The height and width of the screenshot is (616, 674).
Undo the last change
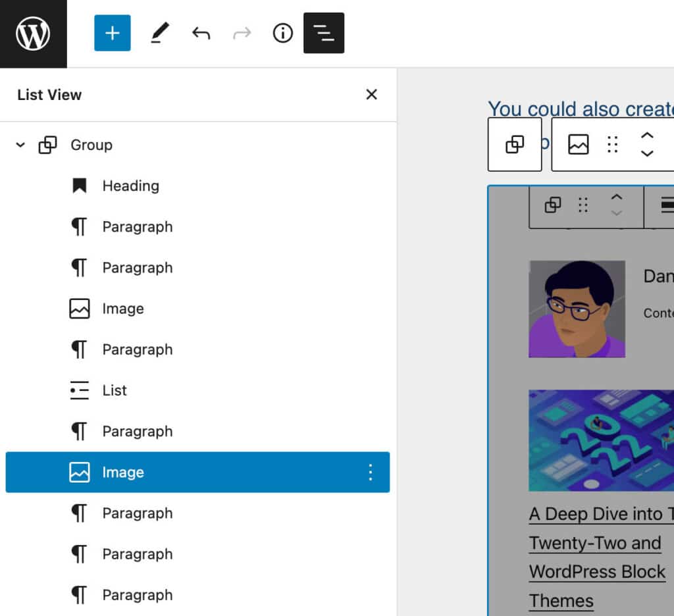pos(201,33)
